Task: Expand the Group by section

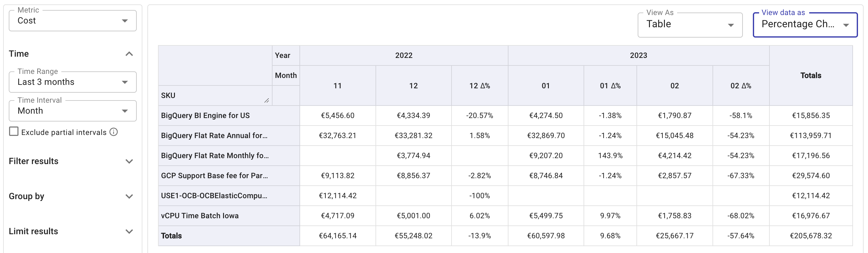Action: (x=129, y=196)
